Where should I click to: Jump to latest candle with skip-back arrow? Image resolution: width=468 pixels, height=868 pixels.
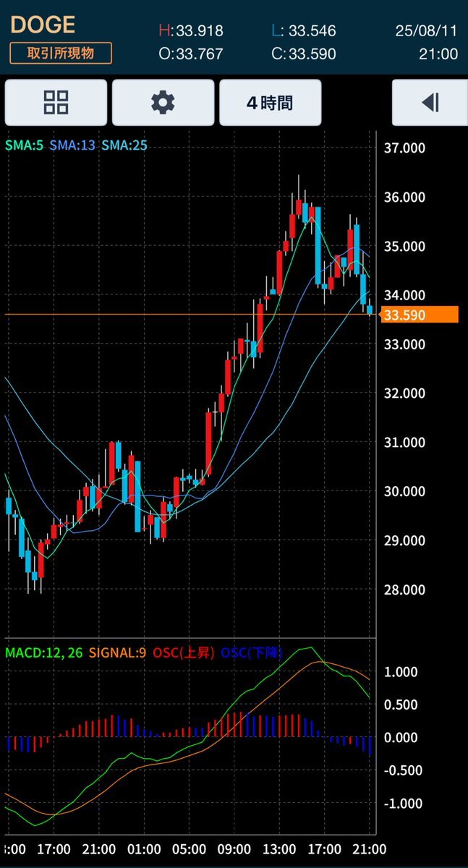pos(430,103)
